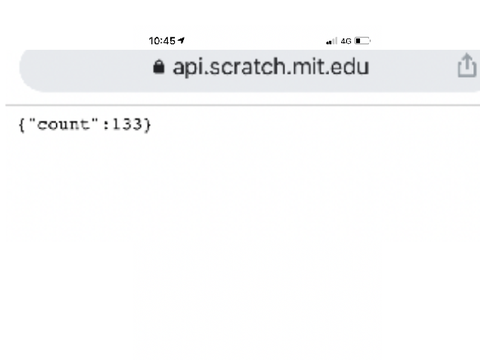Screen dimensions: 480x360
Task: Tap the share icon in address bar
Action: pos(467,65)
